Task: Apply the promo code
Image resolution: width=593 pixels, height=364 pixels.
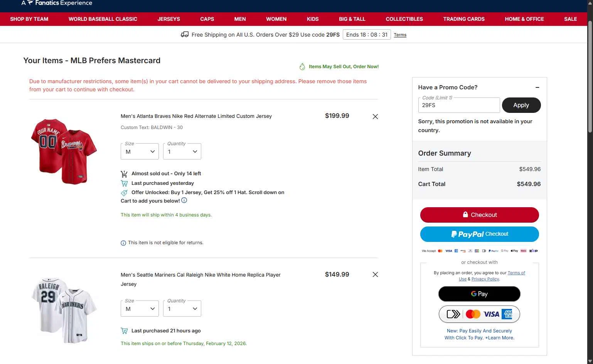Action: pyautogui.click(x=521, y=105)
